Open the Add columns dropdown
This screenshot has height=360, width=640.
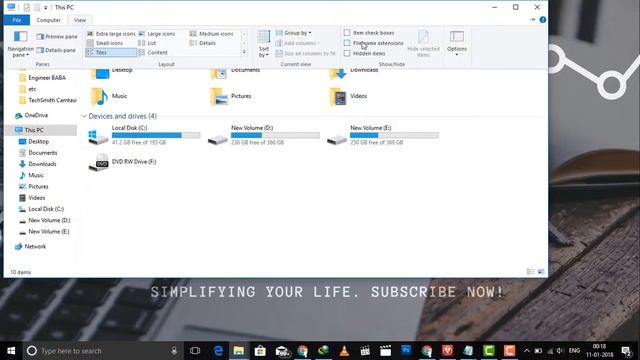(x=298, y=43)
